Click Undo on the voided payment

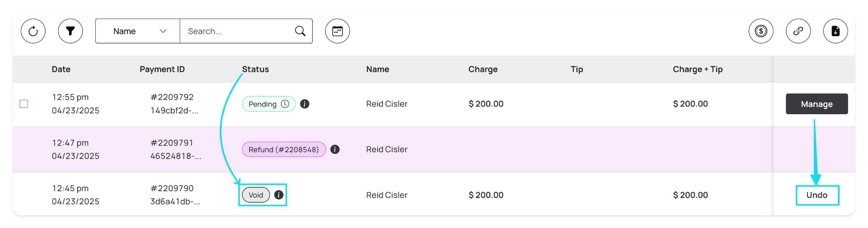point(817,195)
